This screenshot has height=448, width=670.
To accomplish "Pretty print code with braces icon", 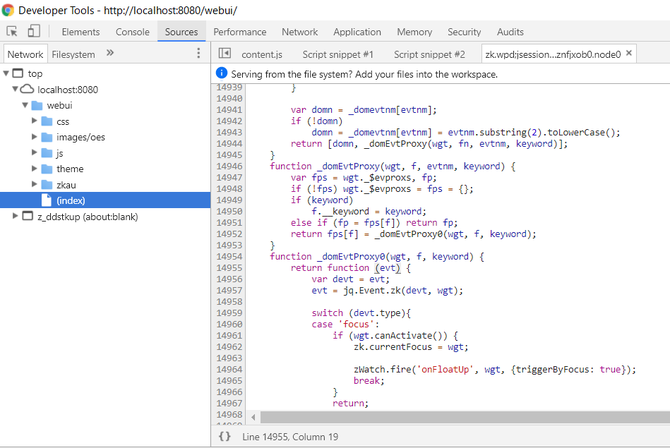I will click(x=225, y=436).
